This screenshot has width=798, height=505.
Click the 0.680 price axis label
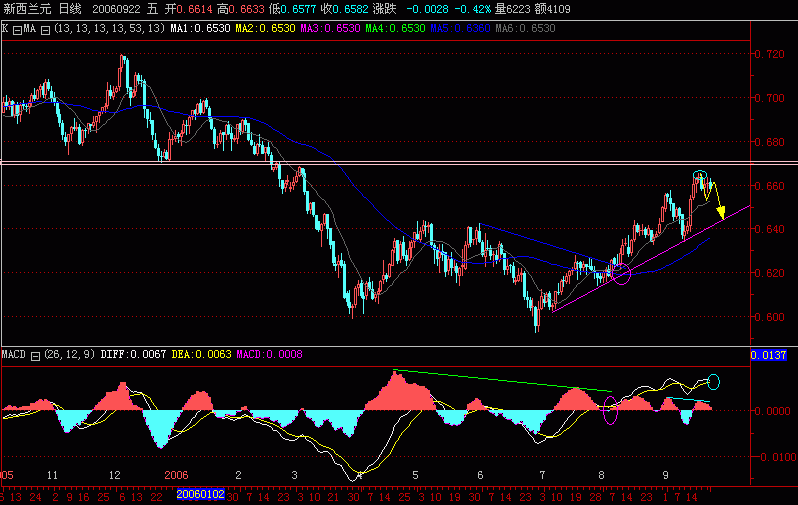769,142
